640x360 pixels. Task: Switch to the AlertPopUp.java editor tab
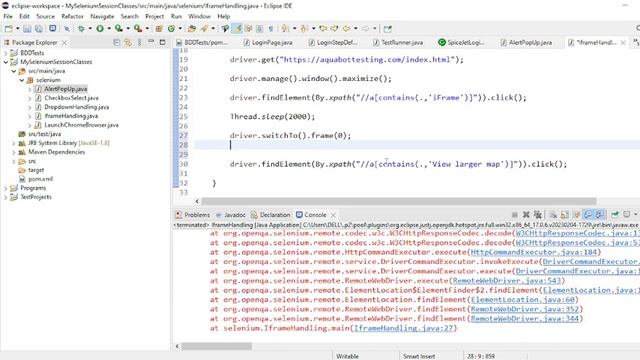526,42
